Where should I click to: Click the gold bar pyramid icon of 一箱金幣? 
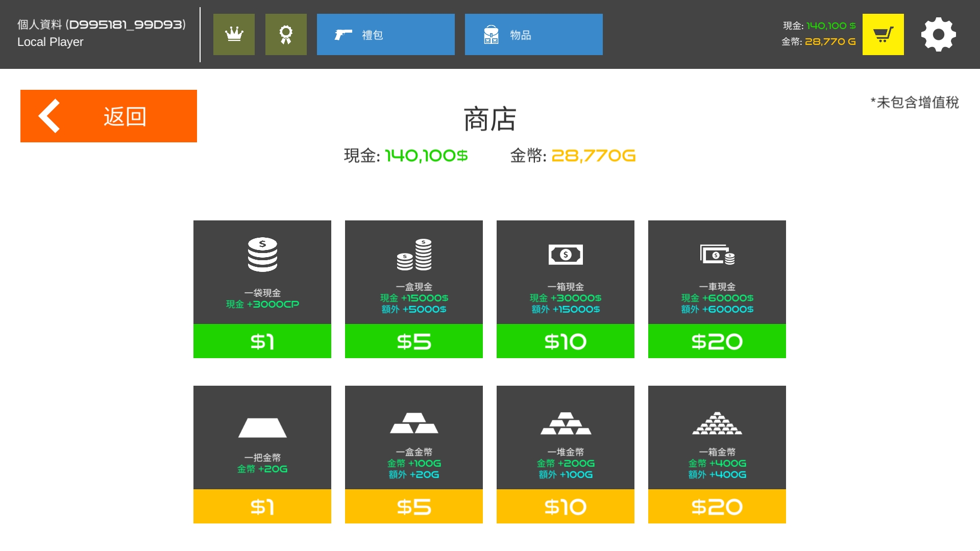[x=717, y=423]
